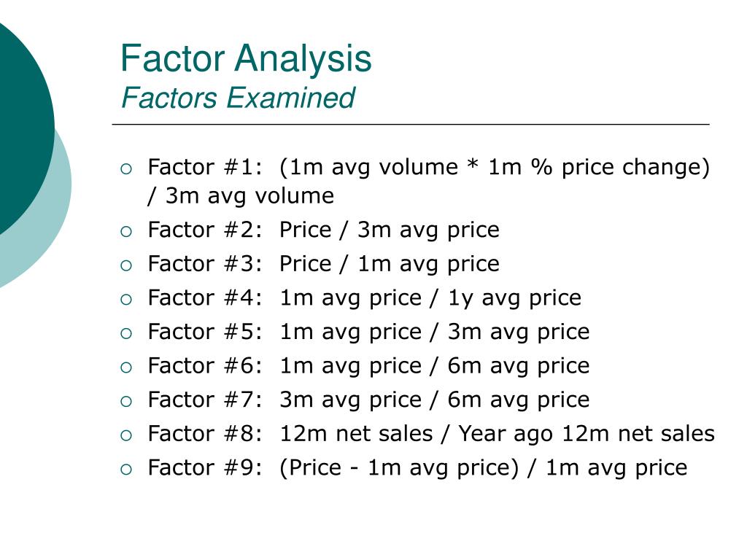The height and width of the screenshot is (560, 747).
Task: Click the Factor Analysis slide title
Action: coord(246,59)
